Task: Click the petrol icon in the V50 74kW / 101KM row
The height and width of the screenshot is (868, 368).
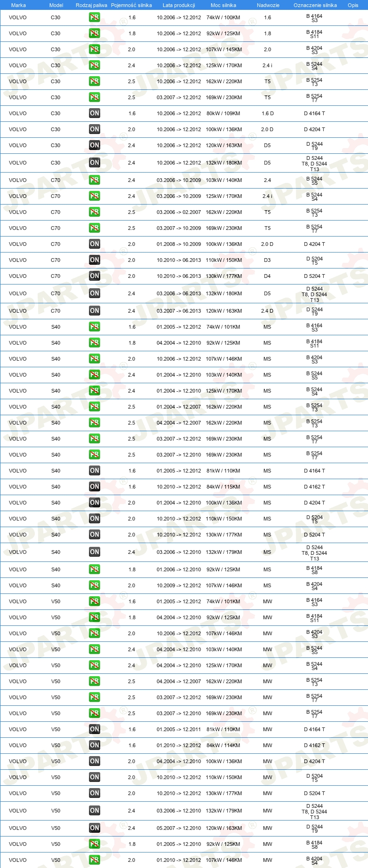Action: [95, 601]
